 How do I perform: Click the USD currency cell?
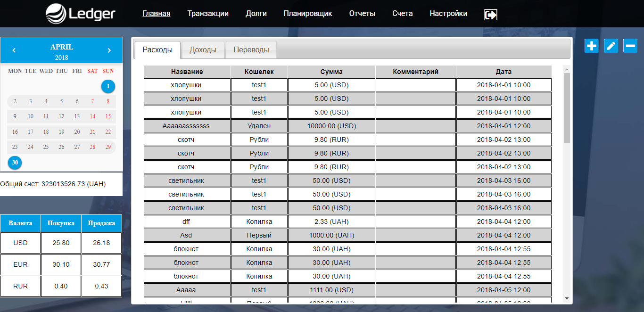(20, 243)
